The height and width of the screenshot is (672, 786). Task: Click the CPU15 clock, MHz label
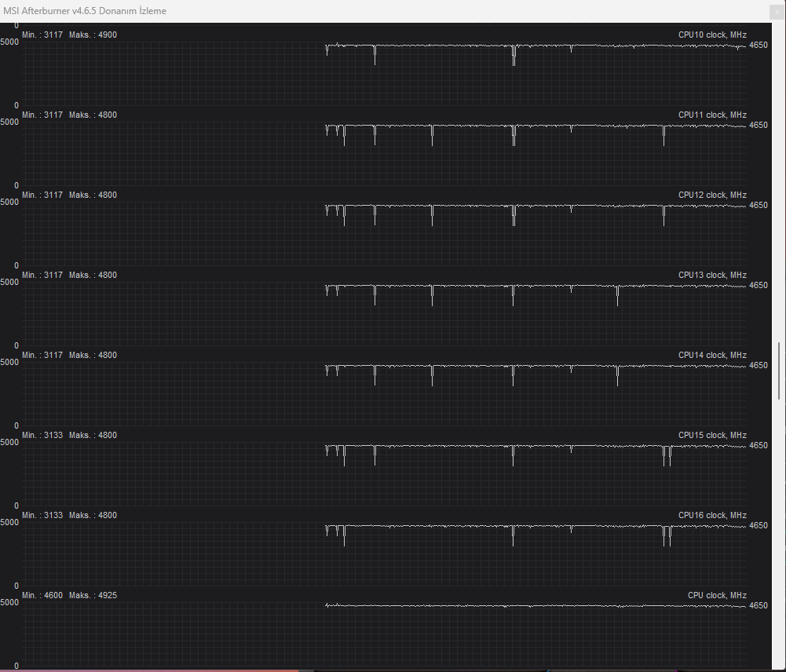click(x=712, y=436)
